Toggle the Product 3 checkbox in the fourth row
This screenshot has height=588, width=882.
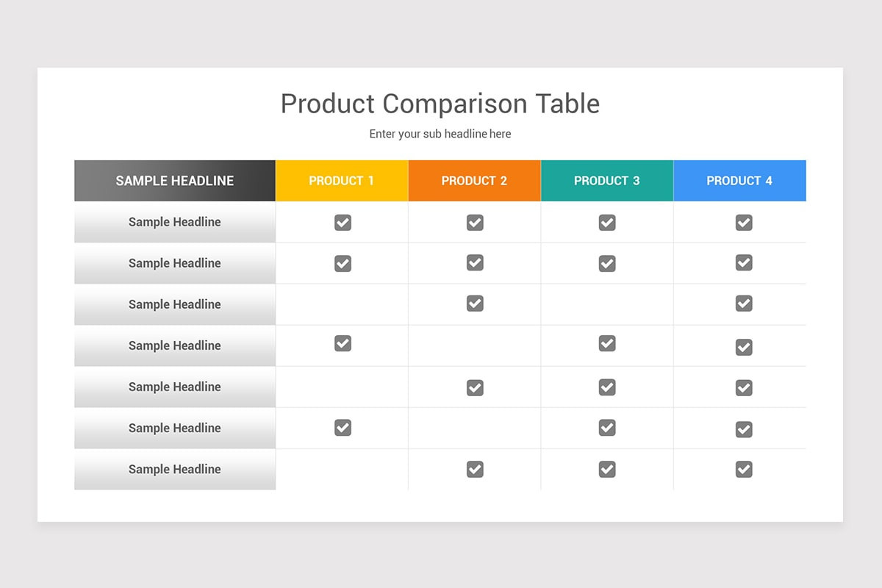pyautogui.click(x=607, y=343)
